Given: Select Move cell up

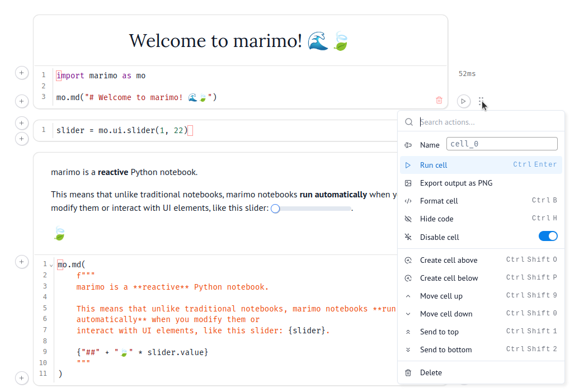Looking at the screenshot, I should pos(481,296).
